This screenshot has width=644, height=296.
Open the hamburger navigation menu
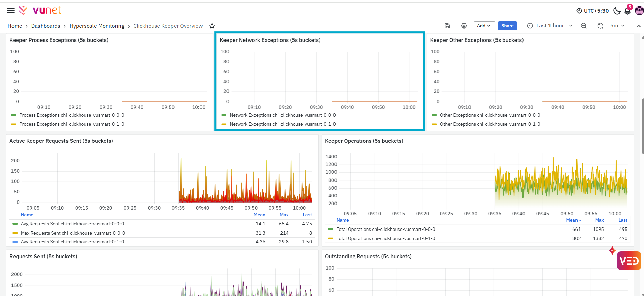[x=10, y=10]
